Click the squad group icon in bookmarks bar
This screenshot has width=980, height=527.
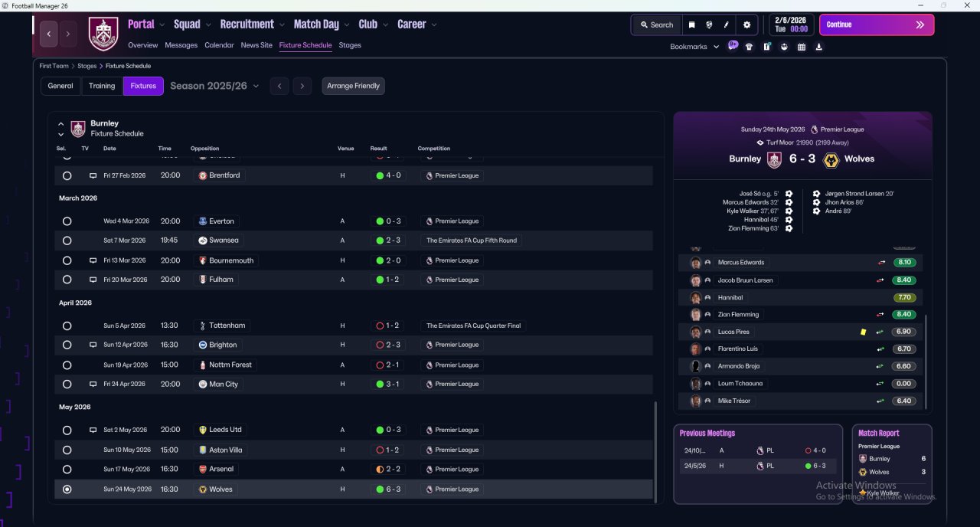coord(784,47)
